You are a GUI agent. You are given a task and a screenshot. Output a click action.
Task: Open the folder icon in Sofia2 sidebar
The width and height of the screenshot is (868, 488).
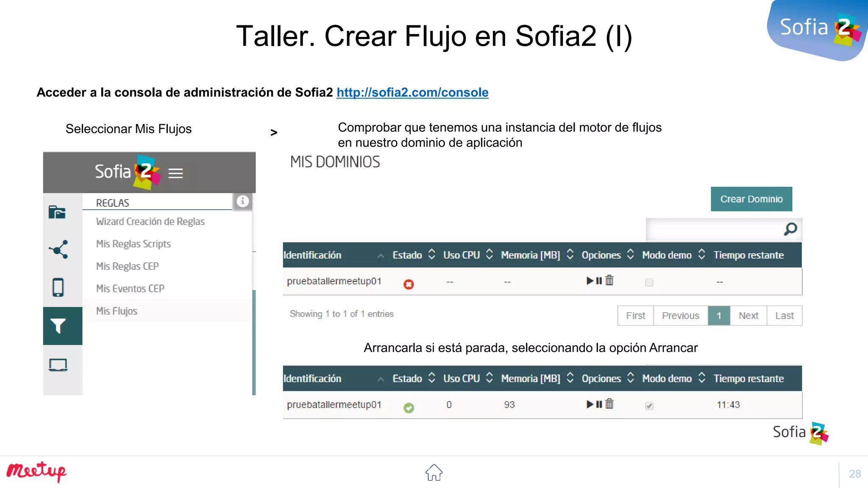coord(57,212)
